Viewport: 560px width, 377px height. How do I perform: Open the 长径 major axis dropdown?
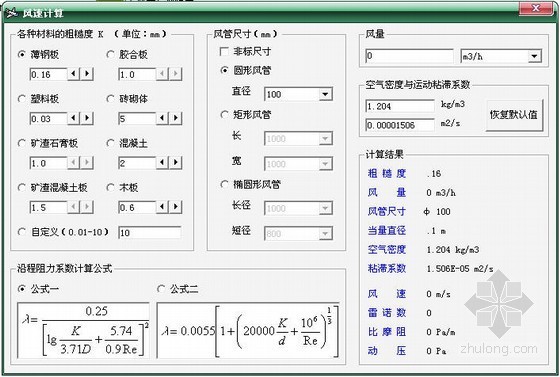[x=325, y=208]
